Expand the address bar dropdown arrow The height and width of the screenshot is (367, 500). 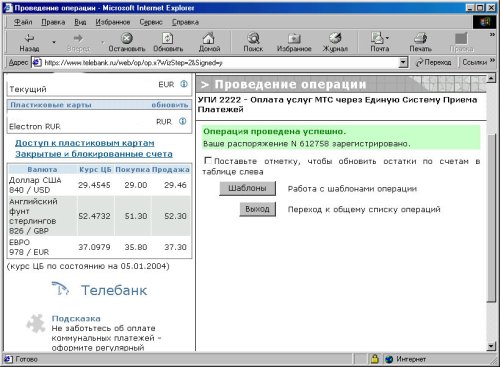(x=403, y=62)
